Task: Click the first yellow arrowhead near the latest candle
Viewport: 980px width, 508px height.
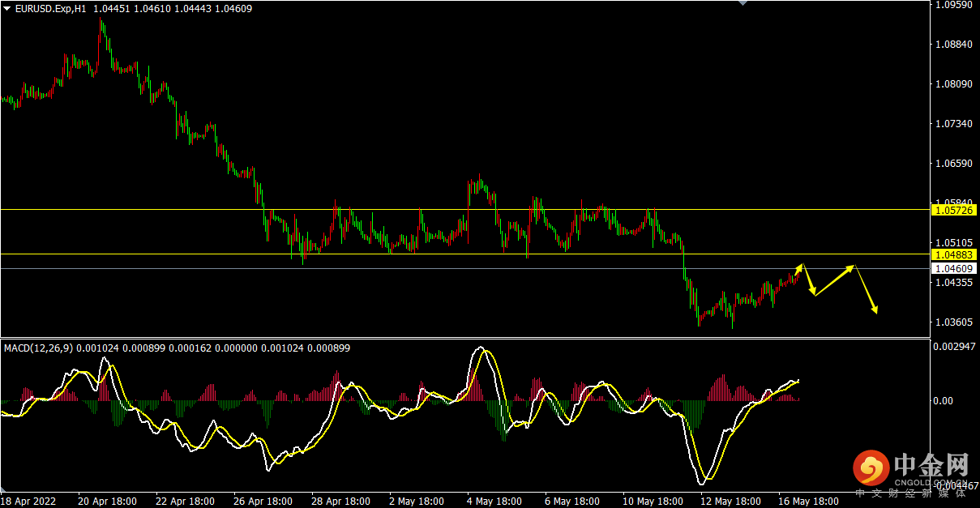Action: (x=801, y=266)
